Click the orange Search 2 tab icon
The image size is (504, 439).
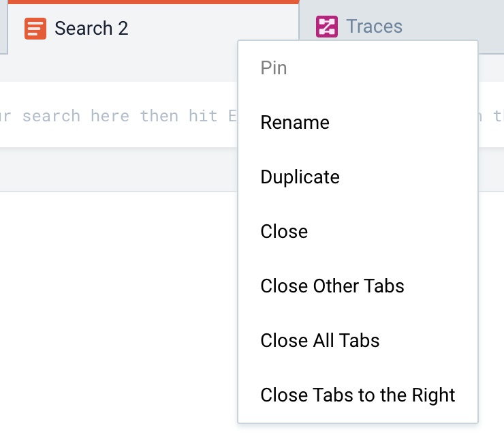click(x=35, y=29)
